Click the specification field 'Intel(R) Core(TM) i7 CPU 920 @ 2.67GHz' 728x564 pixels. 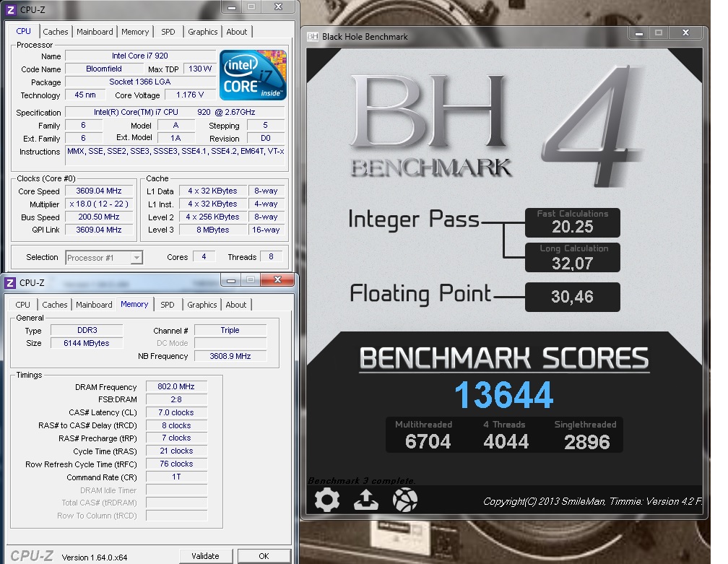point(175,112)
